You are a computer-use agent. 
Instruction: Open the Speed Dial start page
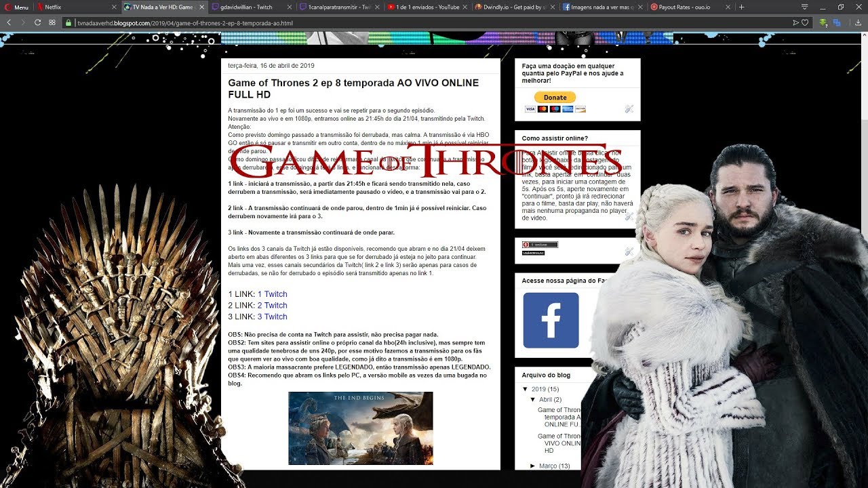point(52,22)
